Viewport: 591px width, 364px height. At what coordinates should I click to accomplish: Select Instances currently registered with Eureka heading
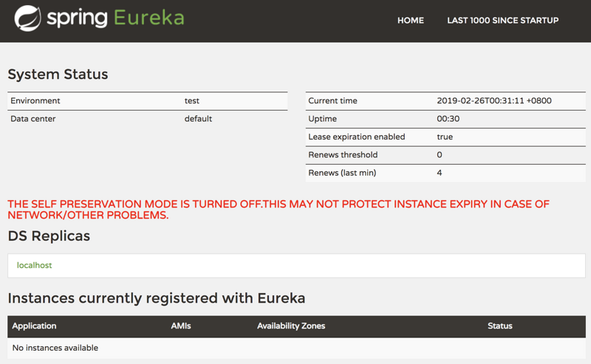click(x=157, y=298)
